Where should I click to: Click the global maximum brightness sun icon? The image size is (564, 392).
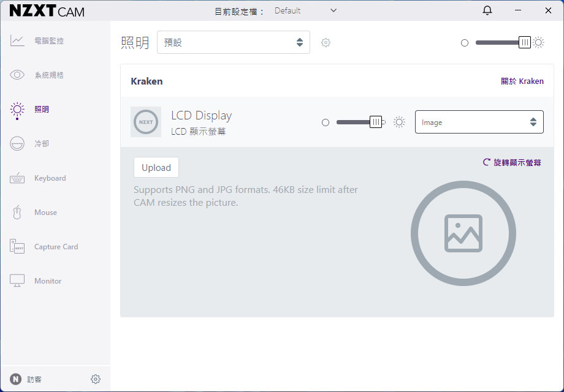tap(538, 42)
